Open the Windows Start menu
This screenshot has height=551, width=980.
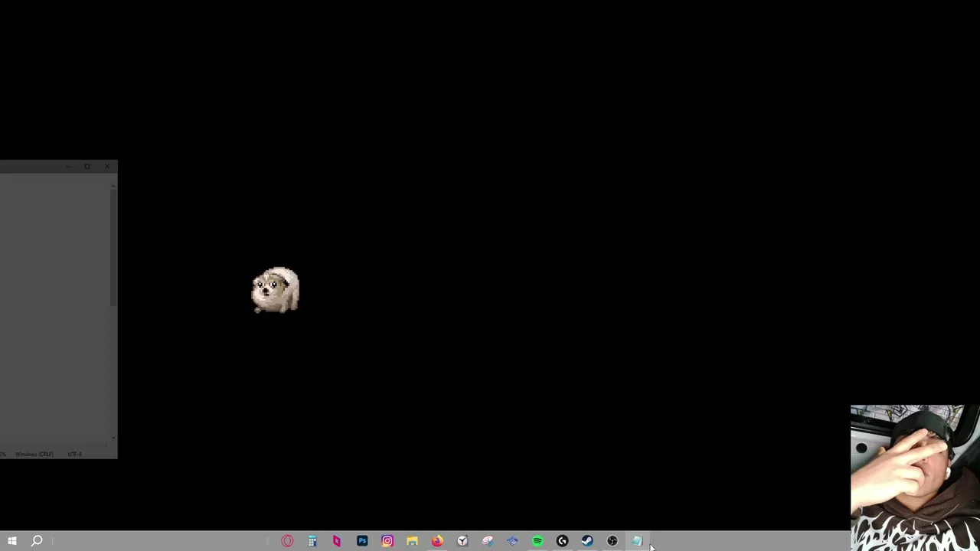[11, 541]
